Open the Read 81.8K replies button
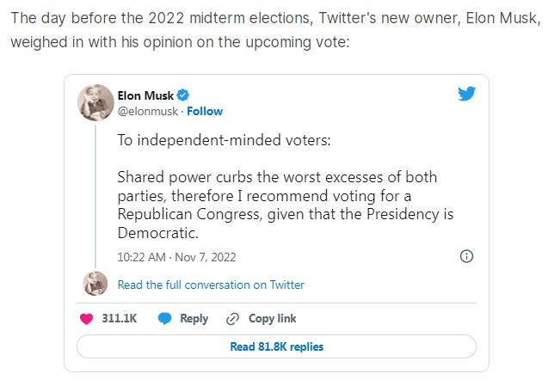The width and height of the screenshot is (548, 392). 276,346
